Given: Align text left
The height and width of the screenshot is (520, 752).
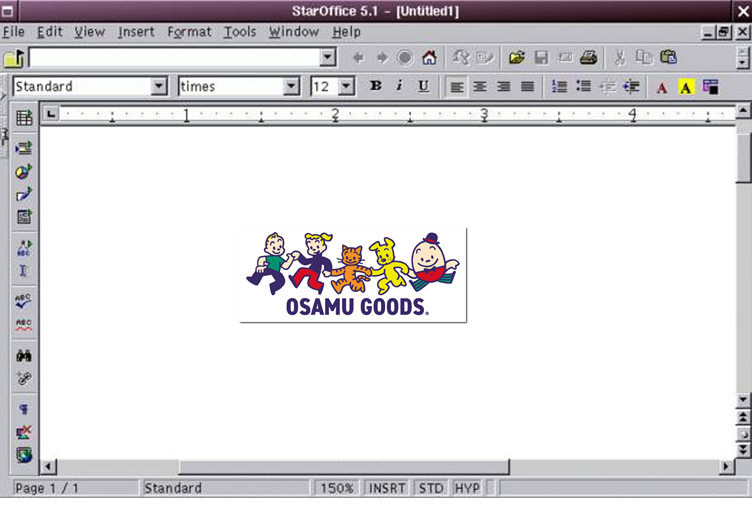Looking at the screenshot, I should (456, 87).
